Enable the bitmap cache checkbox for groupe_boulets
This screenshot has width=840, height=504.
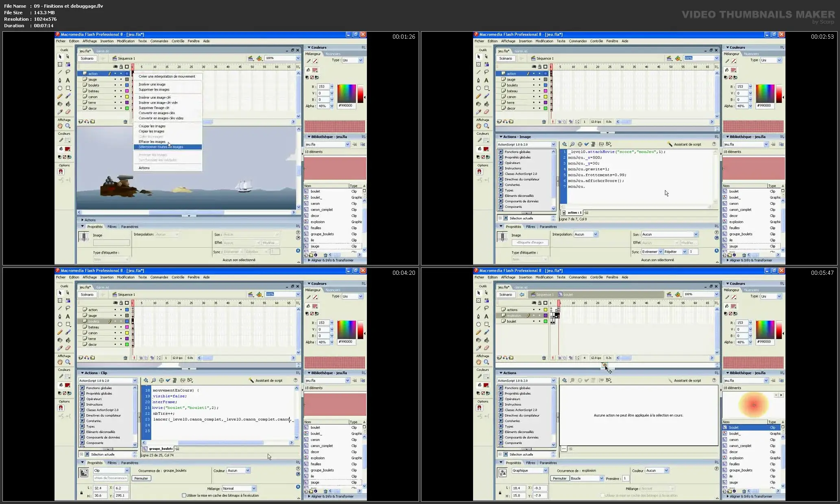point(184,495)
